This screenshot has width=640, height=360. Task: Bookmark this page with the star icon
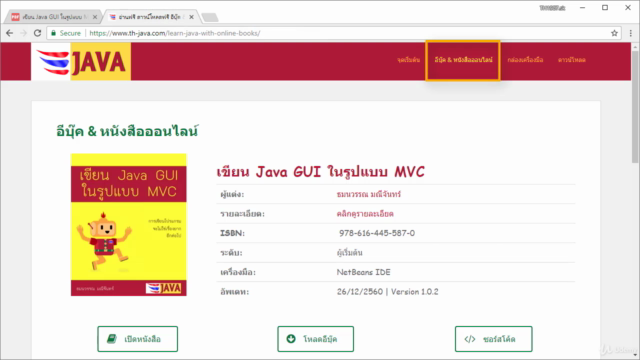tap(614, 33)
